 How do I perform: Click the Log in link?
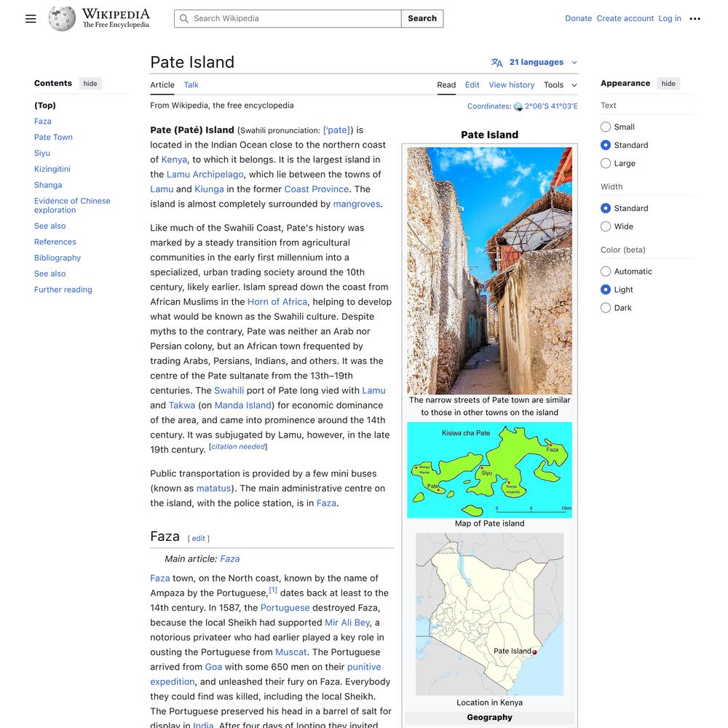pos(670,19)
